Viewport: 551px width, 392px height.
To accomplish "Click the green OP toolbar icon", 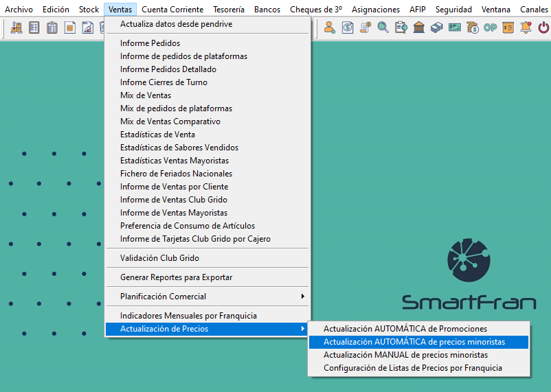I will pos(490,27).
